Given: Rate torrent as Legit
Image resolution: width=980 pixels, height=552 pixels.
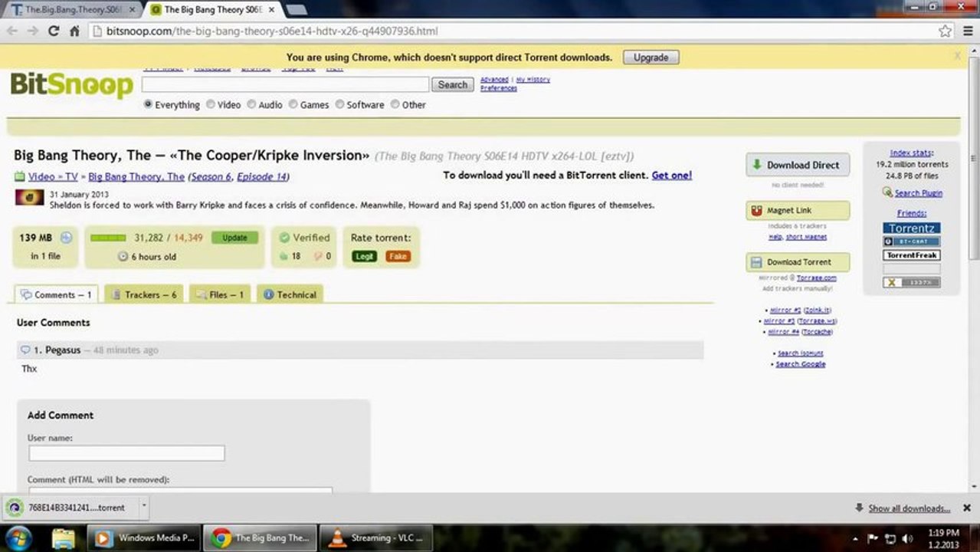Looking at the screenshot, I should pos(364,256).
